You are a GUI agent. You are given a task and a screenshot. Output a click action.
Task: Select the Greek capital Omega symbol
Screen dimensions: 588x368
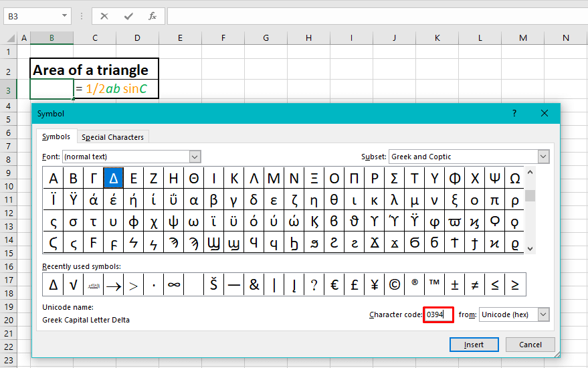pyautogui.click(x=514, y=178)
